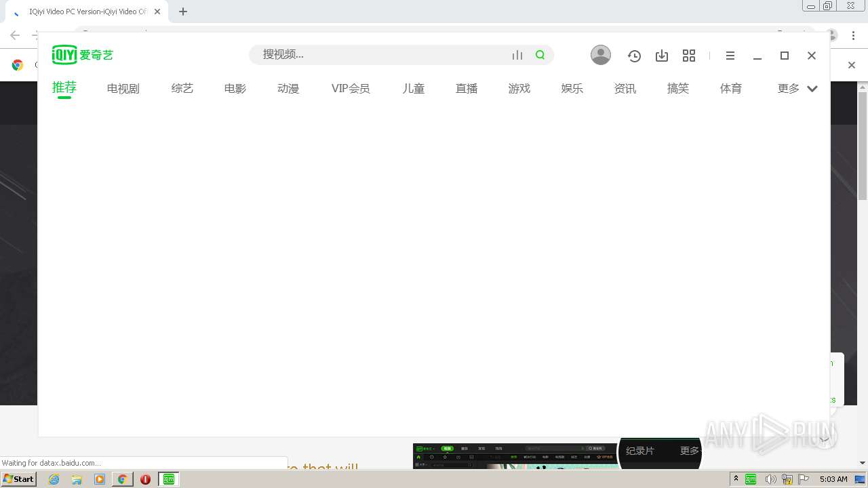868x488 pixels.
Task: Switch to the 游戏 tab
Action: tap(519, 88)
